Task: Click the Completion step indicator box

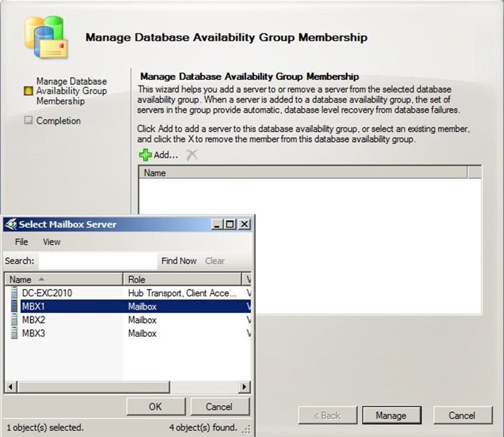Action: [28, 120]
